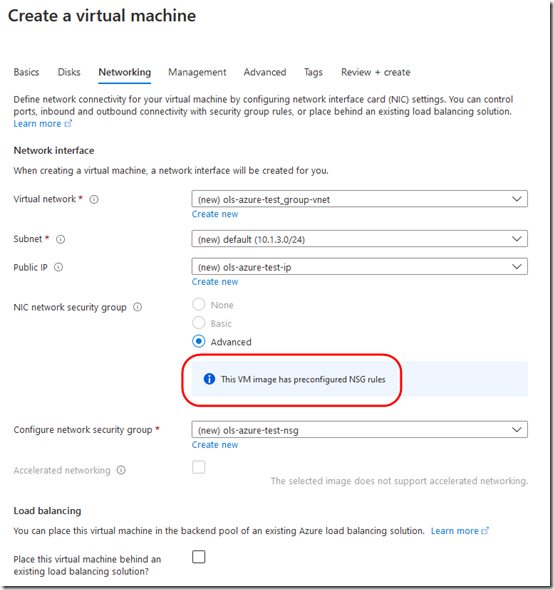Select the Basic security group option
The width and height of the screenshot is (554, 590).
pyautogui.click(x=199, y=323)
